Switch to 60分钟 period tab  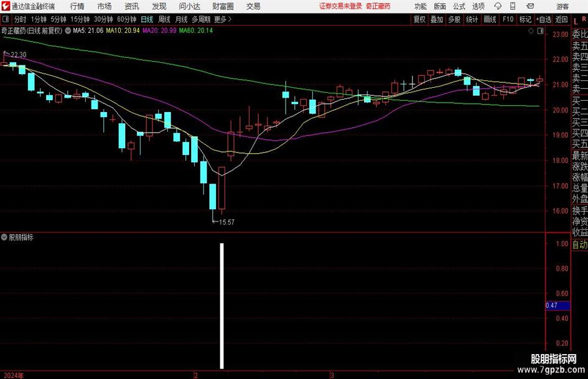coord(127,19)
